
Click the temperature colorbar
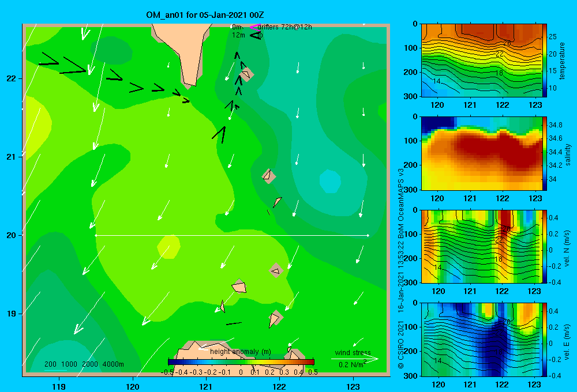pyautogui.click(x=545, y=61)
